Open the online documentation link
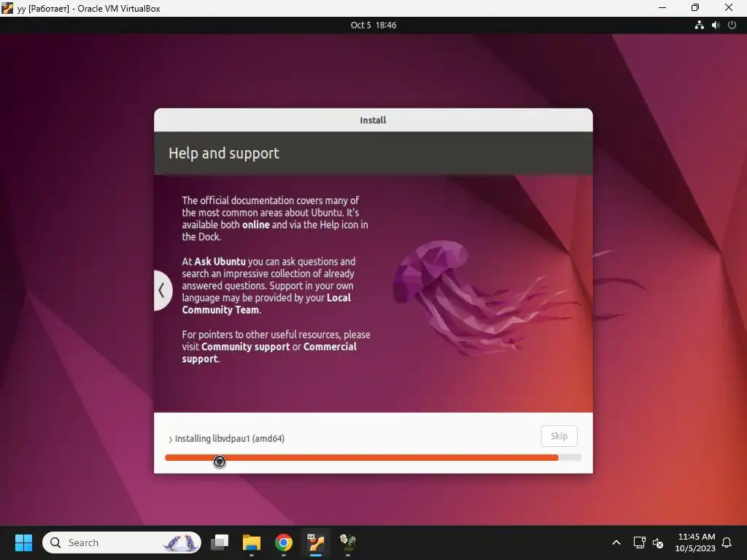The image size is (747, 560). 256,225
